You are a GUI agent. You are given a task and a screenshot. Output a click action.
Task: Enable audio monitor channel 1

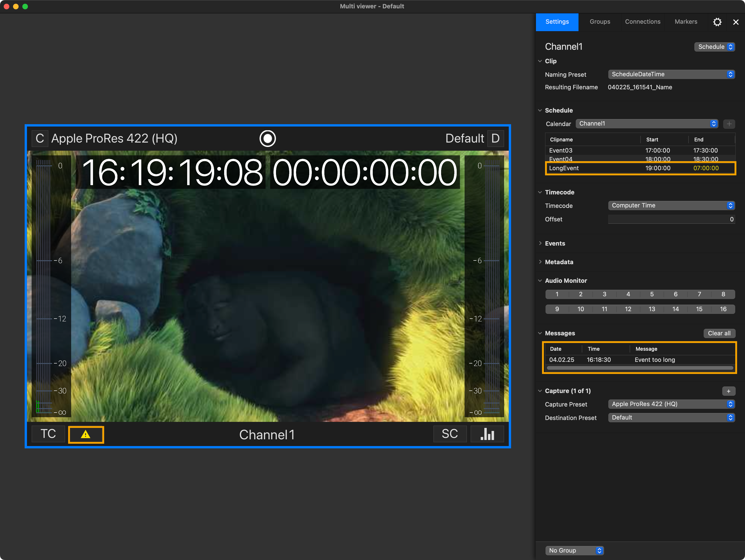point(557,294)
